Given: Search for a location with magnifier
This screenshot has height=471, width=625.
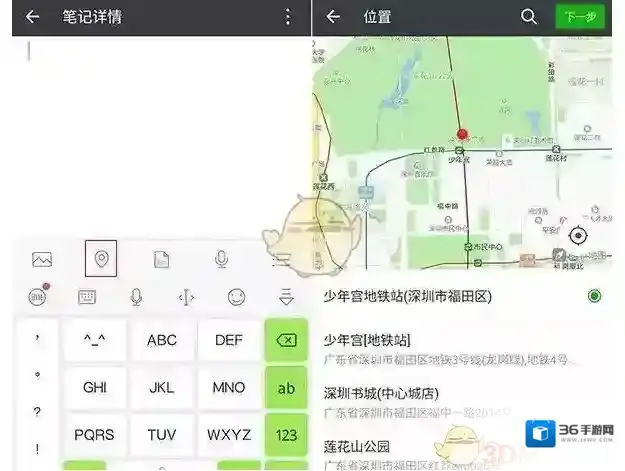Looking at the screenshot, I should coord(529,17).
